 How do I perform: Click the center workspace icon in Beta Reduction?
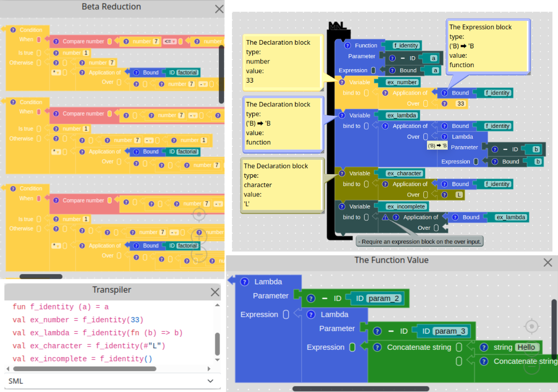click(x=199, y=214)
